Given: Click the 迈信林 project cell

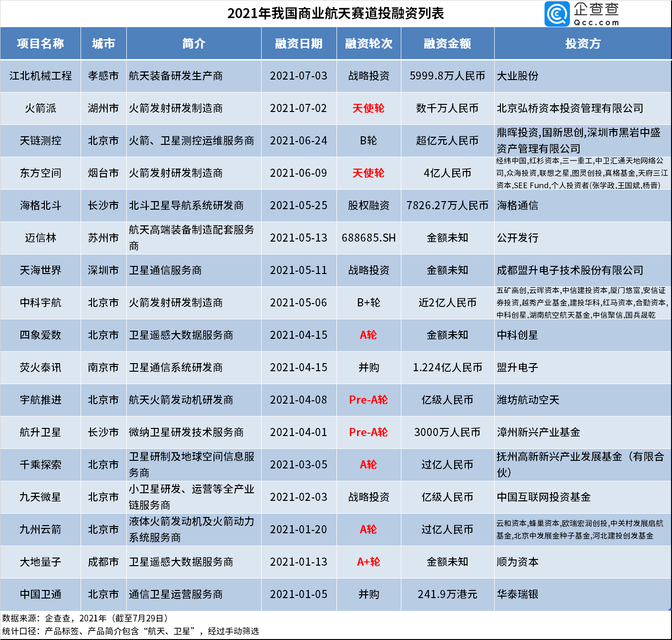Looking at the screenshot, I should pos(41,238).
